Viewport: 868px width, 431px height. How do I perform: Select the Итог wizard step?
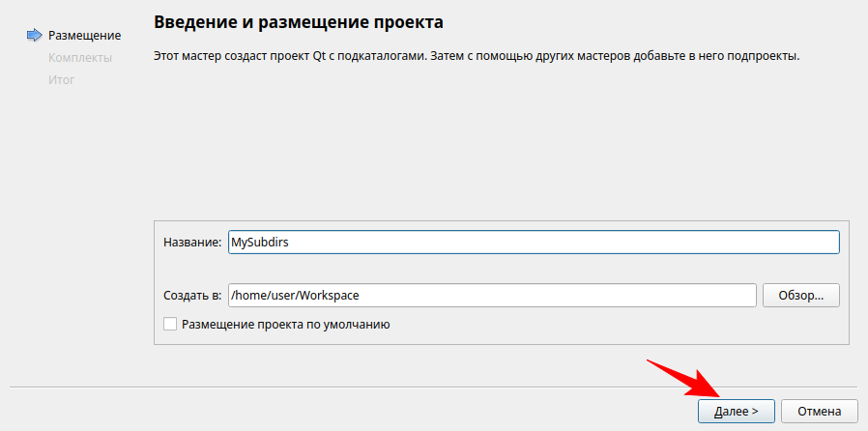coord(61,79)
